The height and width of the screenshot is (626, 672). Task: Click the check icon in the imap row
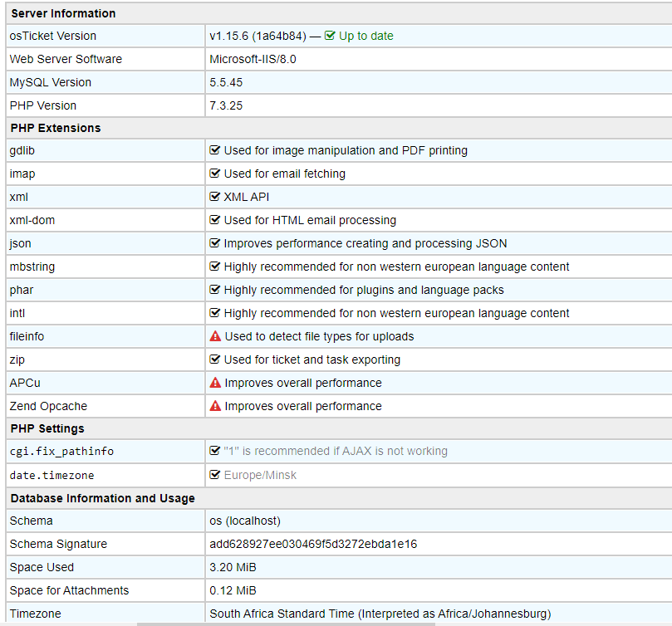(x=215, y=174)
